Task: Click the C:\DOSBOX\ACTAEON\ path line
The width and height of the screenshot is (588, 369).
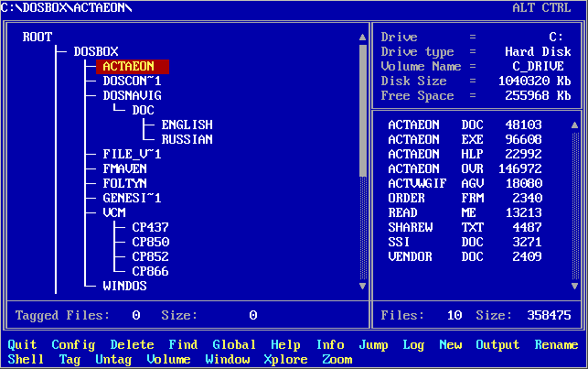Action: pos(67,7)
